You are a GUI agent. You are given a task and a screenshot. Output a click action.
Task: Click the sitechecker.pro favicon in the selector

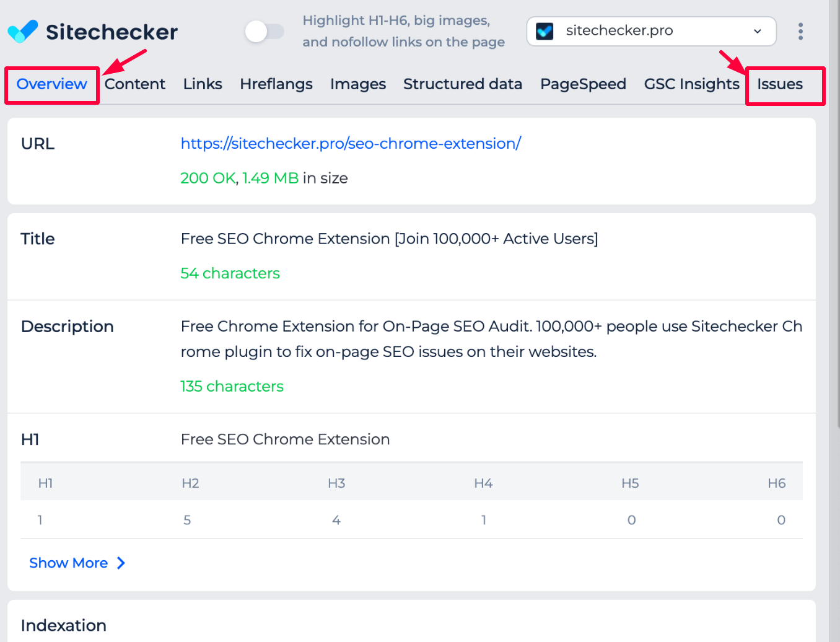coord(545,31)
